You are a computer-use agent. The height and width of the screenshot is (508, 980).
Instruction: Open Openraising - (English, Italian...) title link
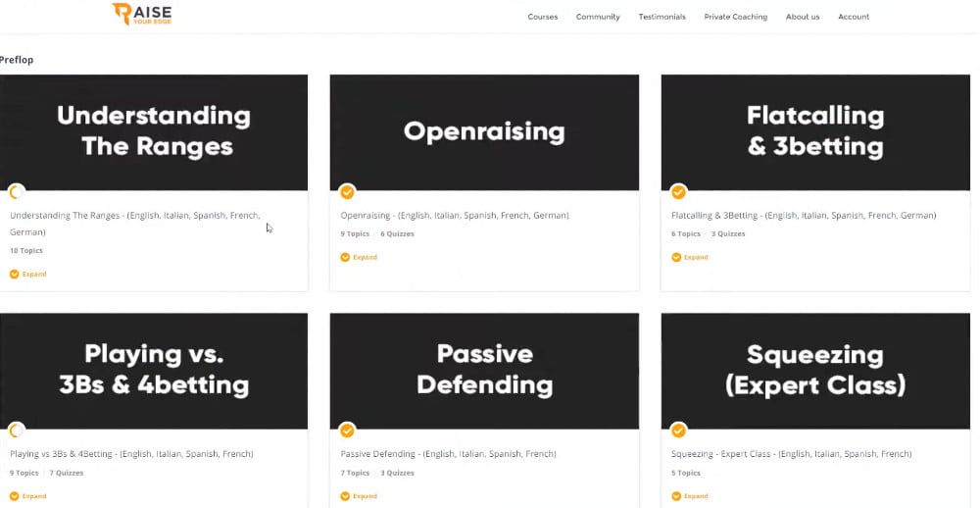[x=455, y=215]
